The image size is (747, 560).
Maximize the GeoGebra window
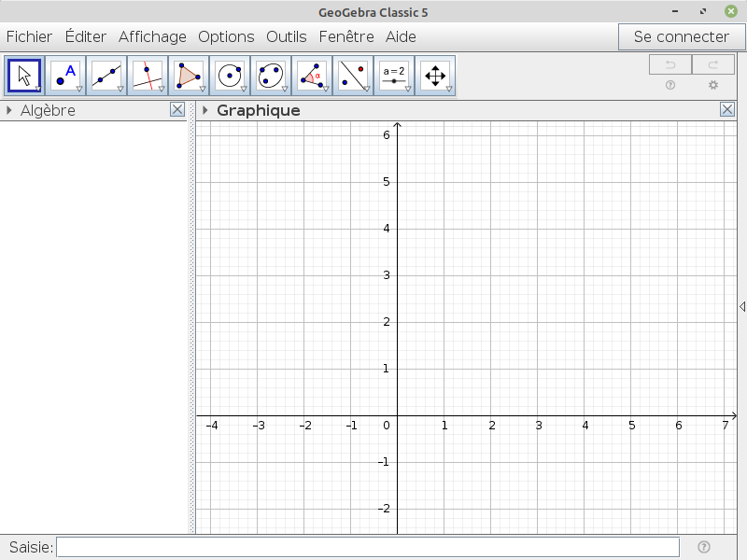[x=703, y=11]
